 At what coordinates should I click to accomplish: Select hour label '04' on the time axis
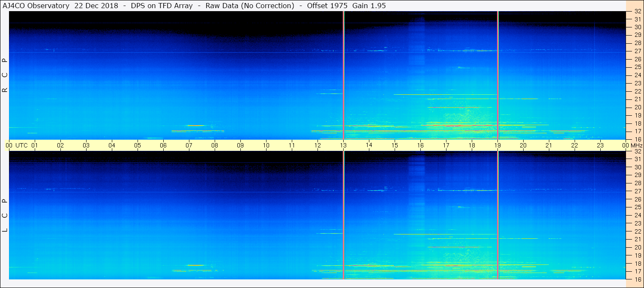point(112,145)
